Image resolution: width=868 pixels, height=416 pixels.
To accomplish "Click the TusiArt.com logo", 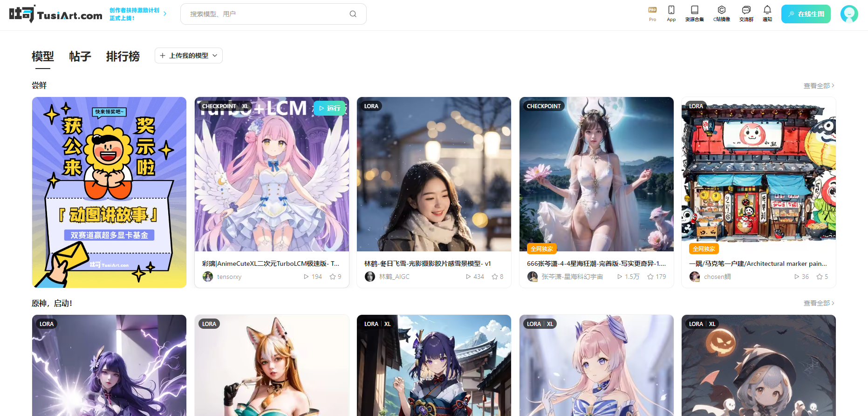I will point(55,14).
